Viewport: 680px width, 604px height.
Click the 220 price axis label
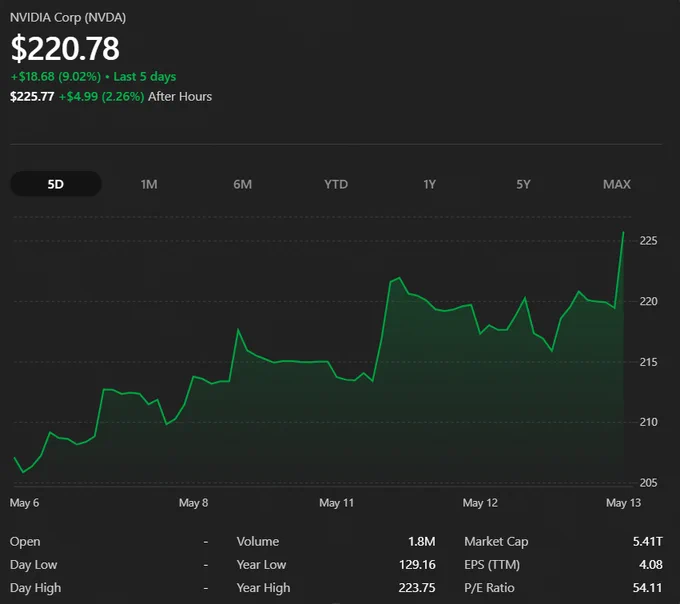(x=648, y=301)
